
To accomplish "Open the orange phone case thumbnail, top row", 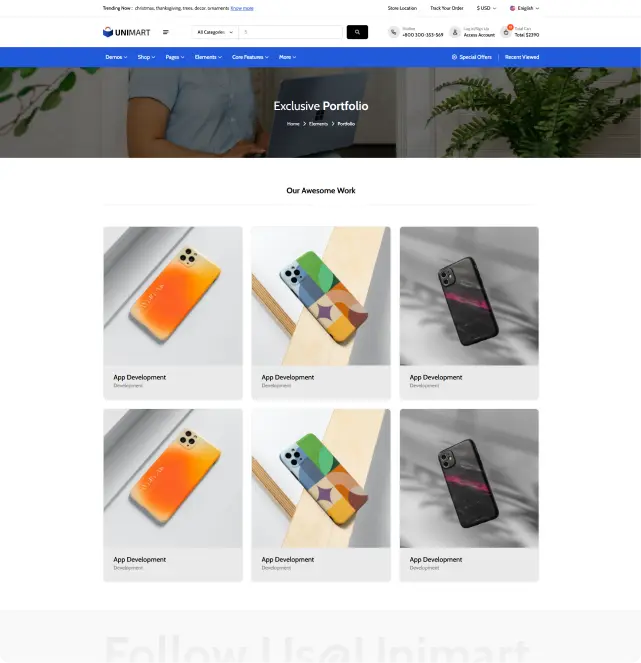I will [x=173, y=296].
